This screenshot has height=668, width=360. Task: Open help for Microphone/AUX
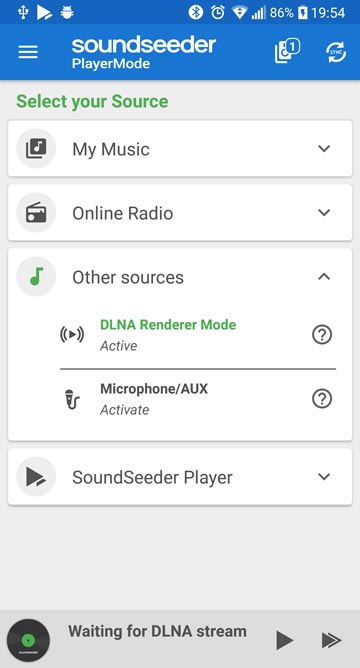tap(322, 399)
